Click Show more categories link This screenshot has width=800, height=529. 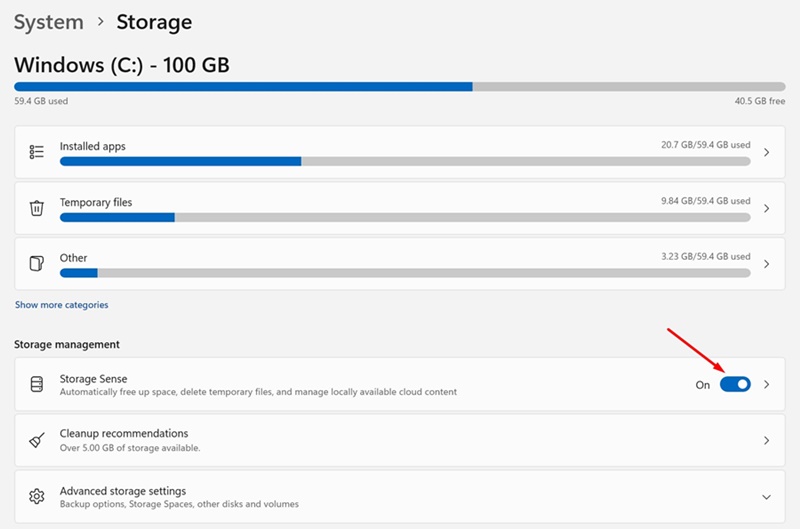click(61, 305)
